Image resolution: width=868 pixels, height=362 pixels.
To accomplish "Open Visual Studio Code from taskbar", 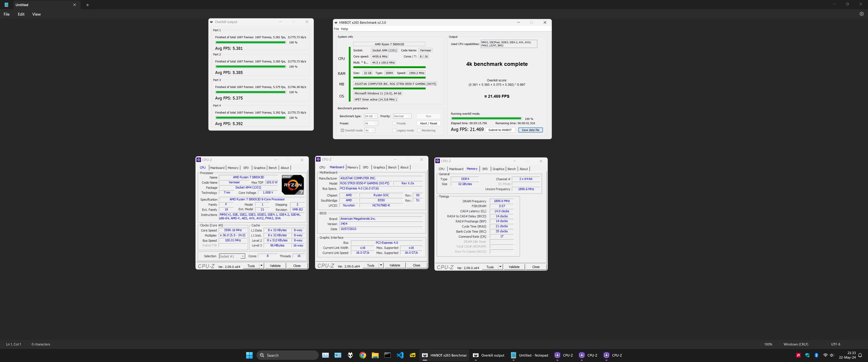I will pos(400,355).
